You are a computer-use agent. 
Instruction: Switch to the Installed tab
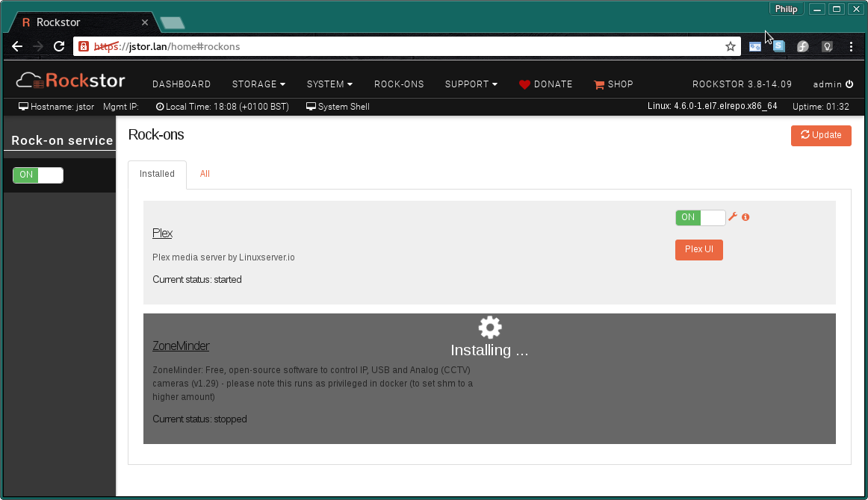157,174
